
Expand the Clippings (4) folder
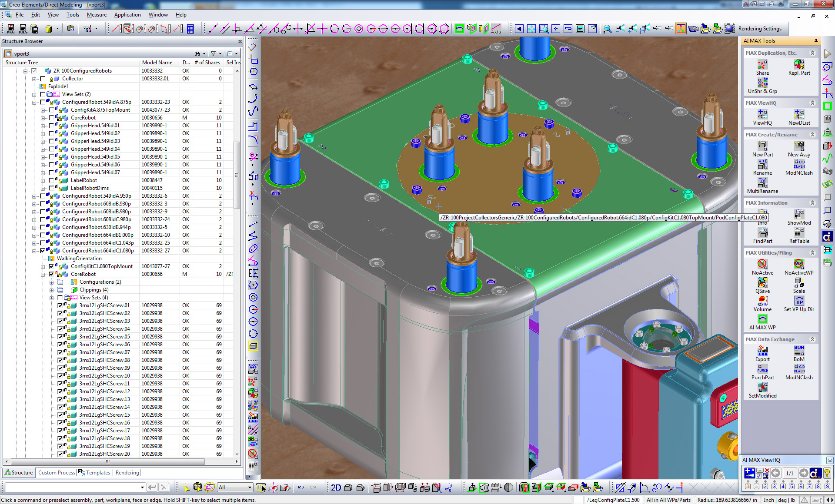(51, 290)
